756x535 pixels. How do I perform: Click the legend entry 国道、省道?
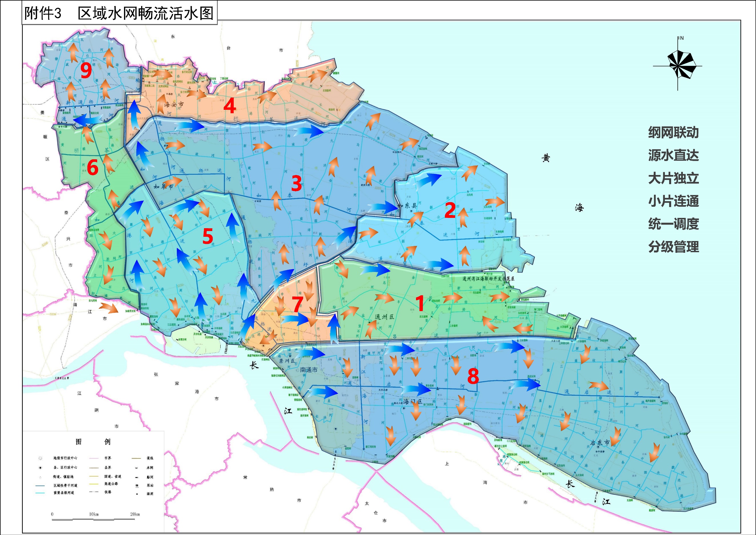pos(113,477)
